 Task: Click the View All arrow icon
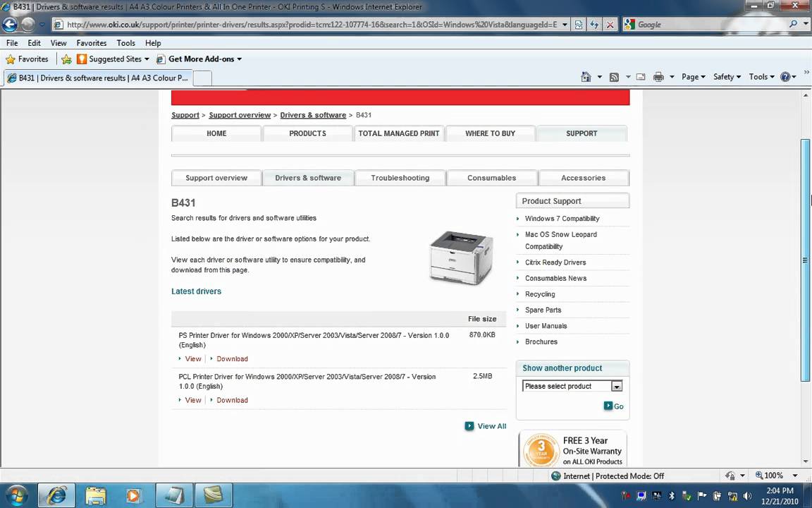click(469, 426)
